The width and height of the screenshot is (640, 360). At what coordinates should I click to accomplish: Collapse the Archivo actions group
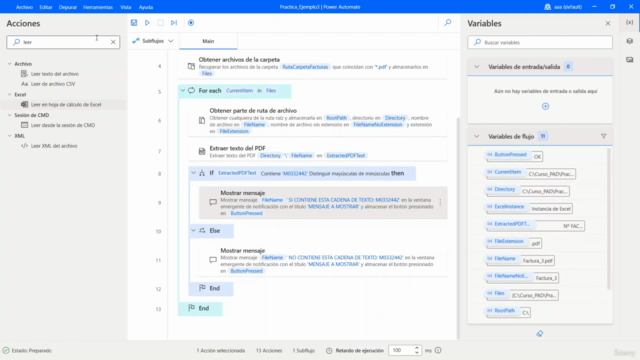[x=10, y=64]
